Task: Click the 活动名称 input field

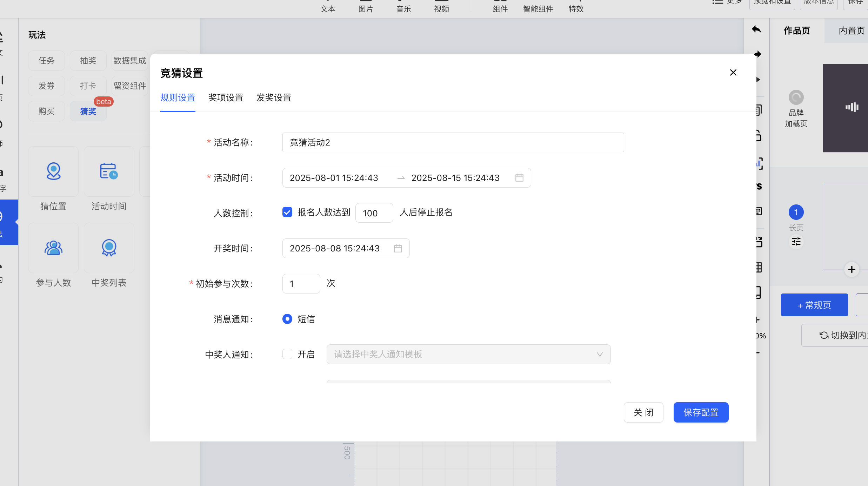Action: (453, 142)
